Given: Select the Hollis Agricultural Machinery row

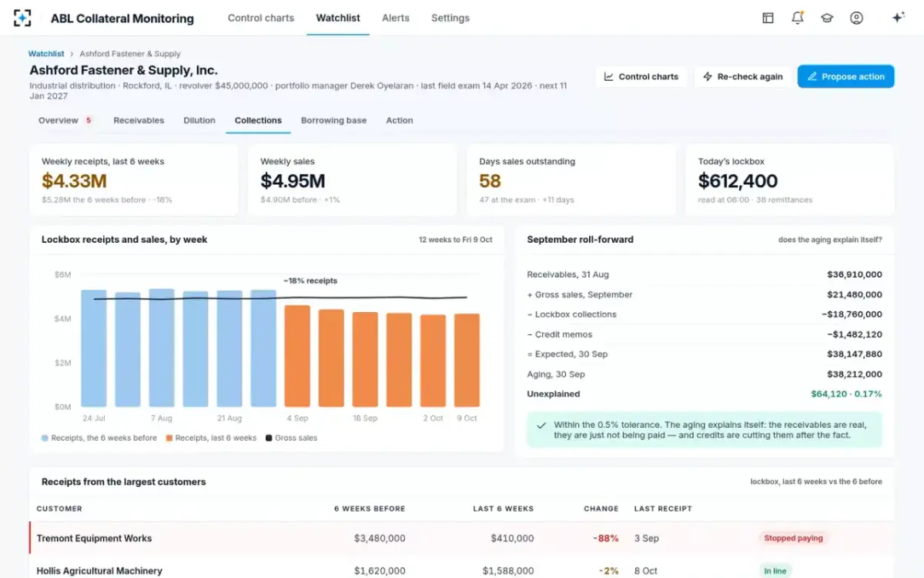Looking at the screenshot, I should 462,569.
